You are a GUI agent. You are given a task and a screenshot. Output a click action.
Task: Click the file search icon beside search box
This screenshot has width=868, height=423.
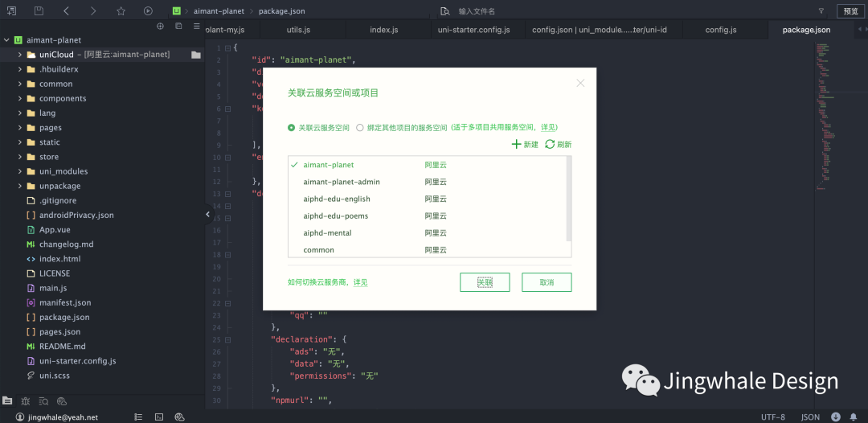(x=444, y=11)
